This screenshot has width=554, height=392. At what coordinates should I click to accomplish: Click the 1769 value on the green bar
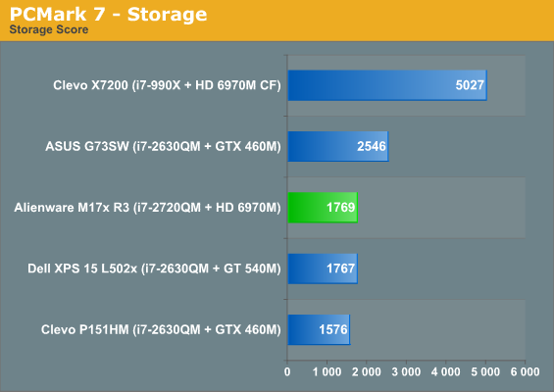340,208
